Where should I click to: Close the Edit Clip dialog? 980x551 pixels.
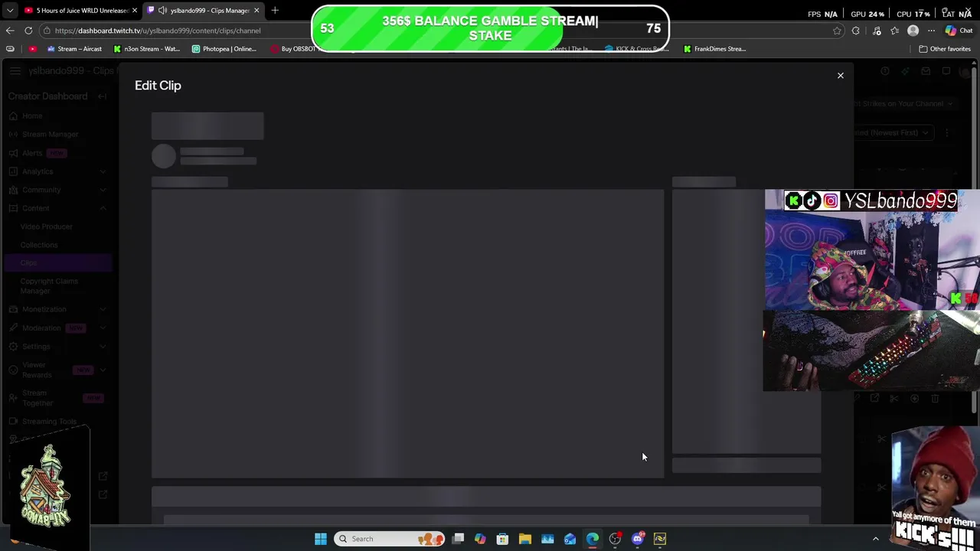[840, 76]
